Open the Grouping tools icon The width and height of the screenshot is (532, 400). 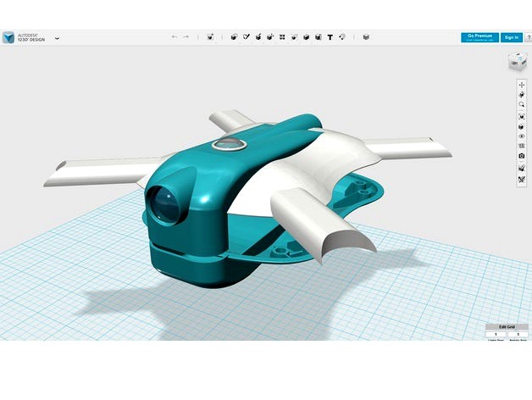click(x=294, y=37)
